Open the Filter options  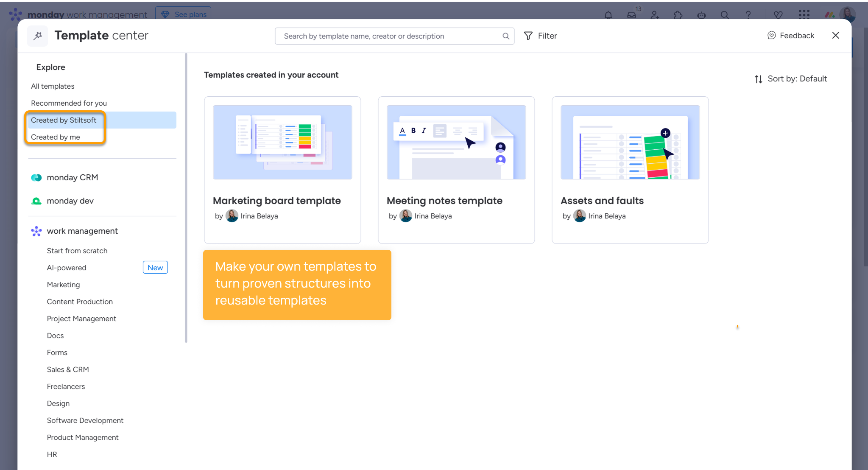tap(540, 36)
